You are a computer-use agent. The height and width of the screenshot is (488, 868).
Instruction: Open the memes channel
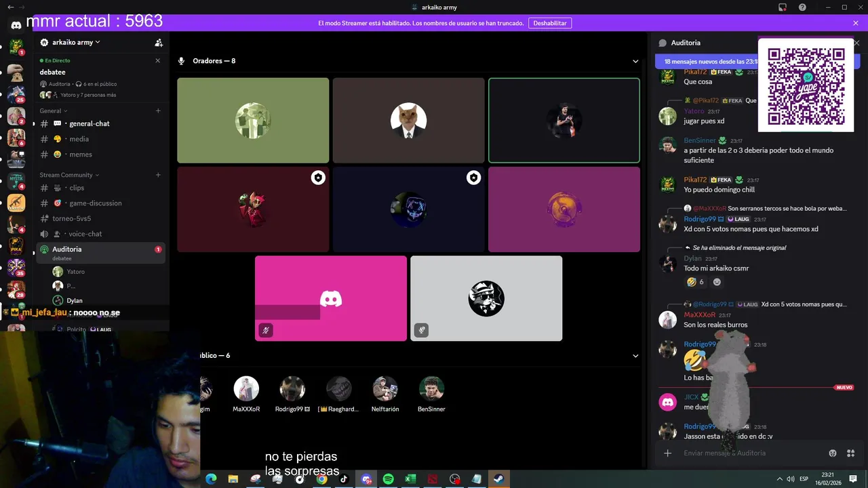pos(102,155)
